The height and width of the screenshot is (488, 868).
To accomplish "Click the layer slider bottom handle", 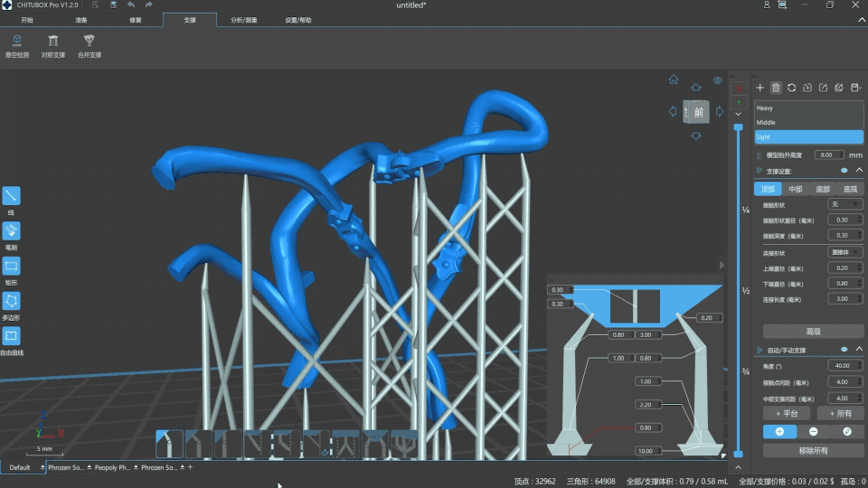I will [738, 455].
